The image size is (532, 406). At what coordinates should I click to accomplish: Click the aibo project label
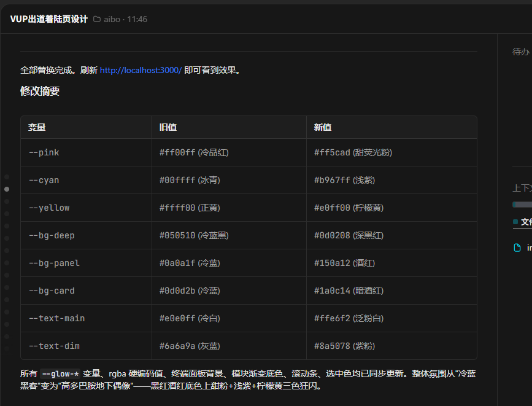(x=112, y=20)
